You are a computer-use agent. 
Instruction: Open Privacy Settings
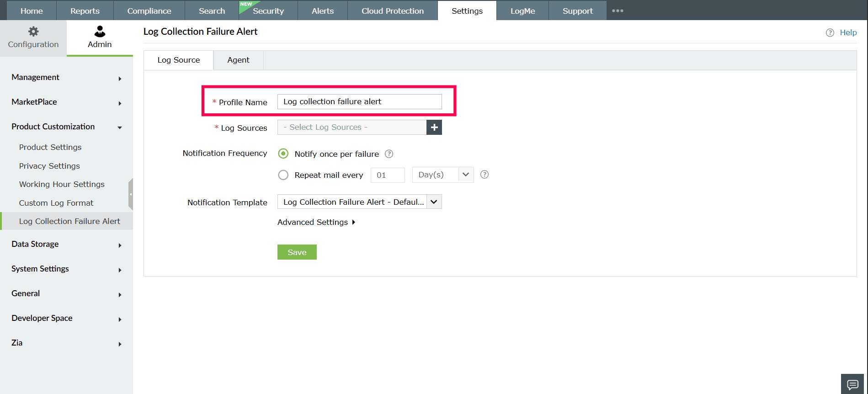coord(49,166)
